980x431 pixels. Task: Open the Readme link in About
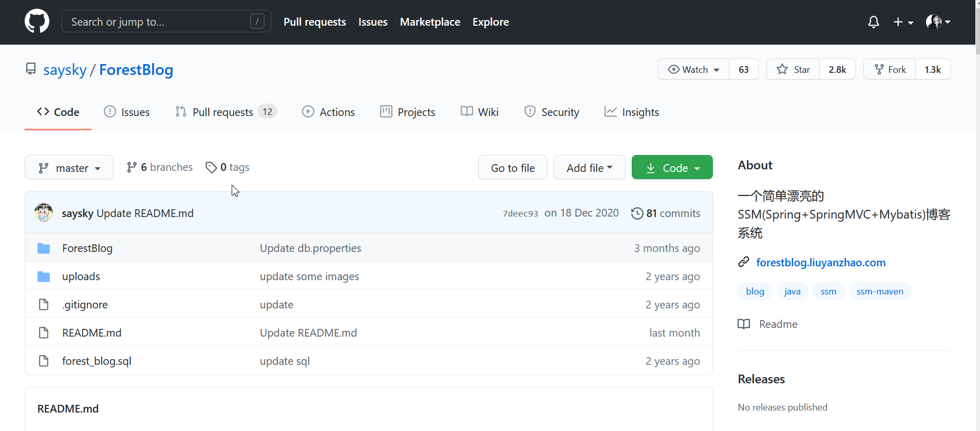point(768,324)
